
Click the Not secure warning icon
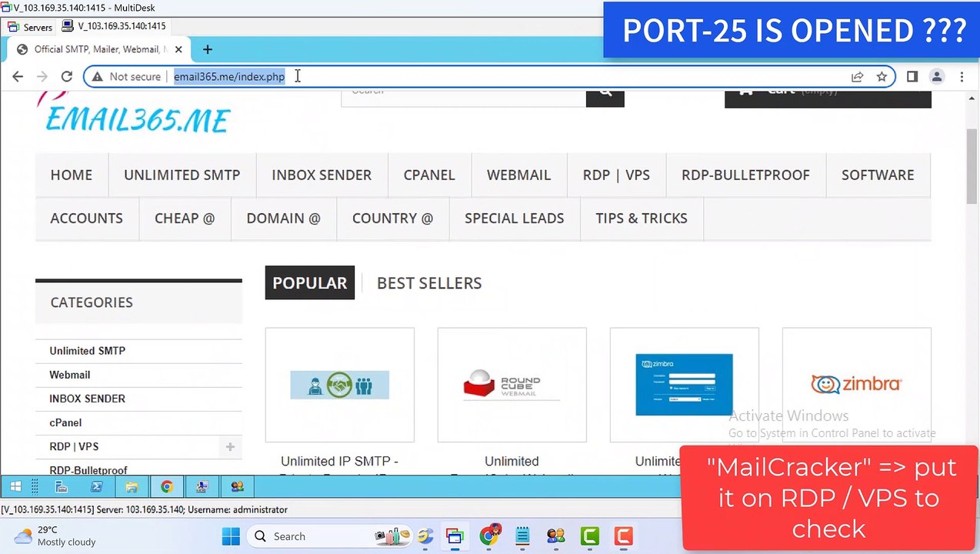click(97, 76)
